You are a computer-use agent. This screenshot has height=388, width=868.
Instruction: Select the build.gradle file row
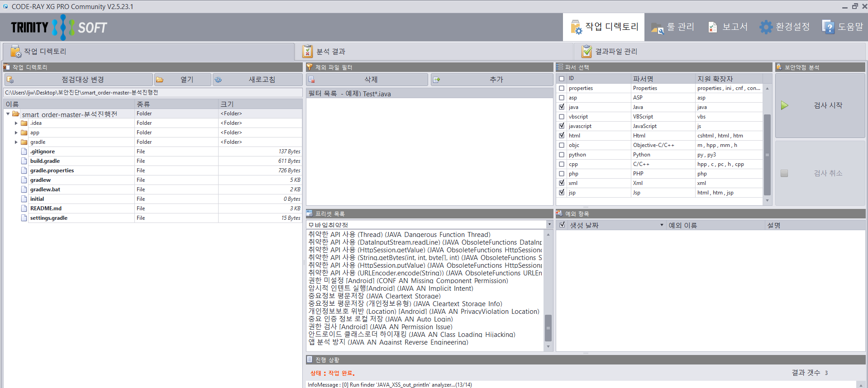point(153,161)
